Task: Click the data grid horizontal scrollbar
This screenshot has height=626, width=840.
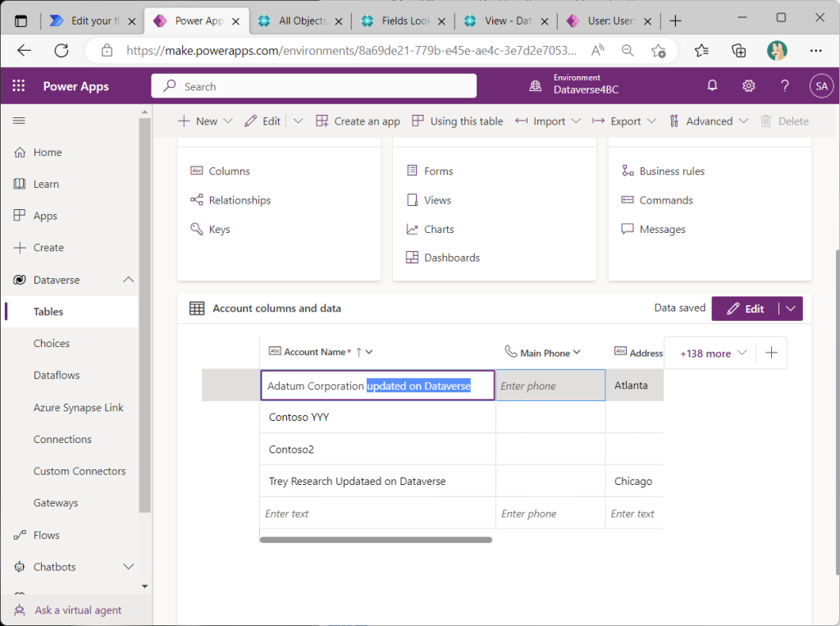Action: click(x=376, y=540)
